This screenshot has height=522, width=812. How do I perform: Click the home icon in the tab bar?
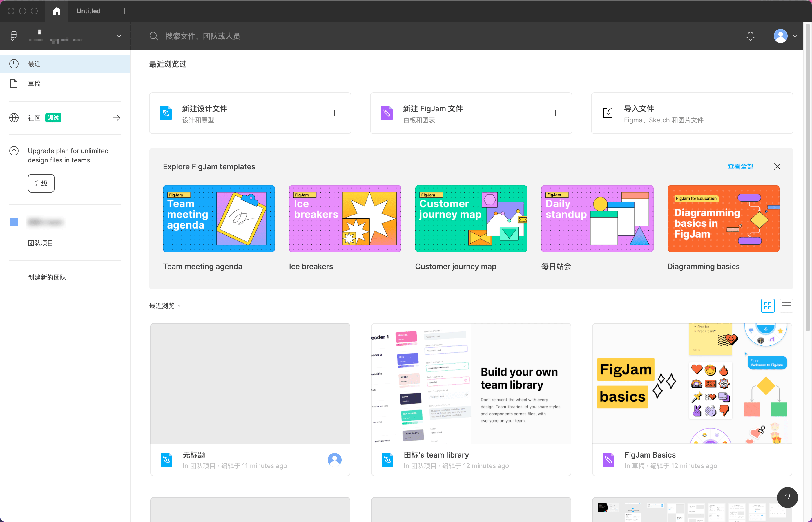pos(57,11)
